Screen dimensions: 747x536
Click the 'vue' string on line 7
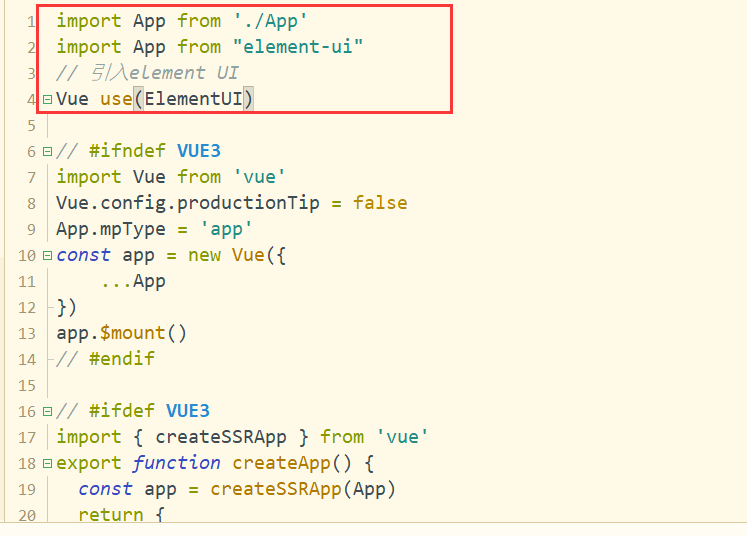click(259, 177)
